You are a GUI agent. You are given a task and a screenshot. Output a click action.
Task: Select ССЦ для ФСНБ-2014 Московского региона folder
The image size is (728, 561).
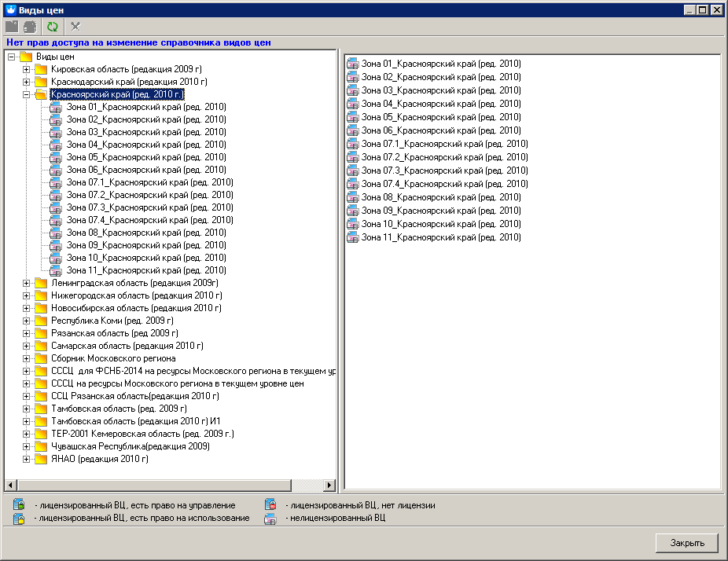click(x=193, y=371)
